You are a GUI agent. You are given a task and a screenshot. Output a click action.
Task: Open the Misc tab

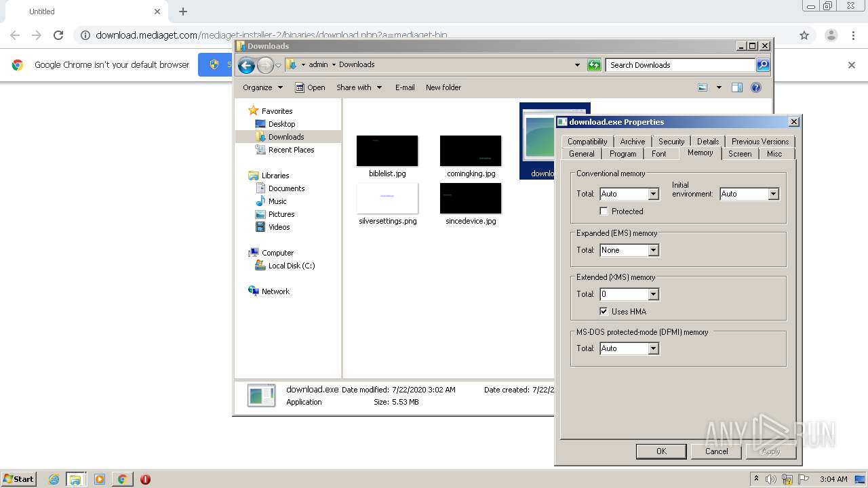pos(774,154)
